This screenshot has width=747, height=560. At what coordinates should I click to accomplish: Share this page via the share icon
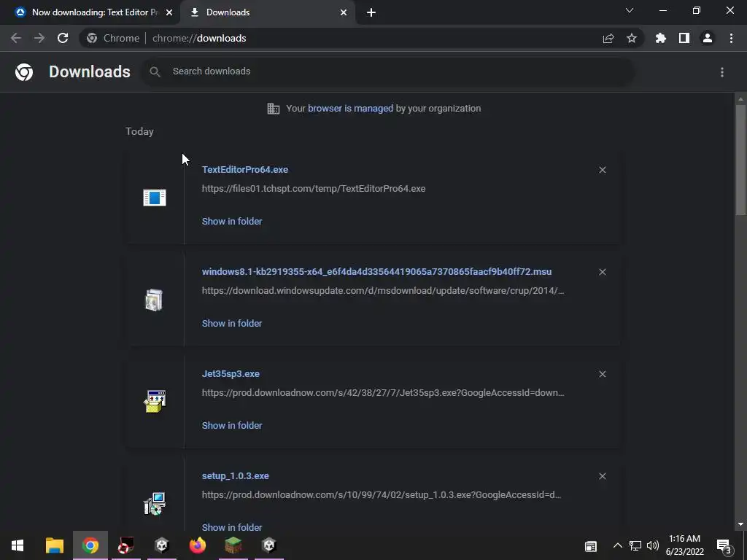(x=608, y=38)
